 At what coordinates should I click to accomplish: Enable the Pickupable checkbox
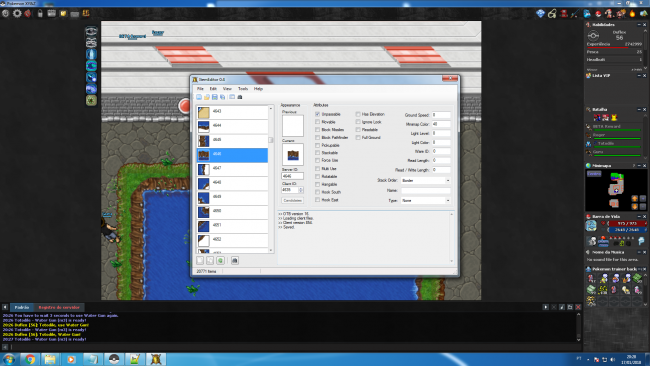[x=318, y=145]
